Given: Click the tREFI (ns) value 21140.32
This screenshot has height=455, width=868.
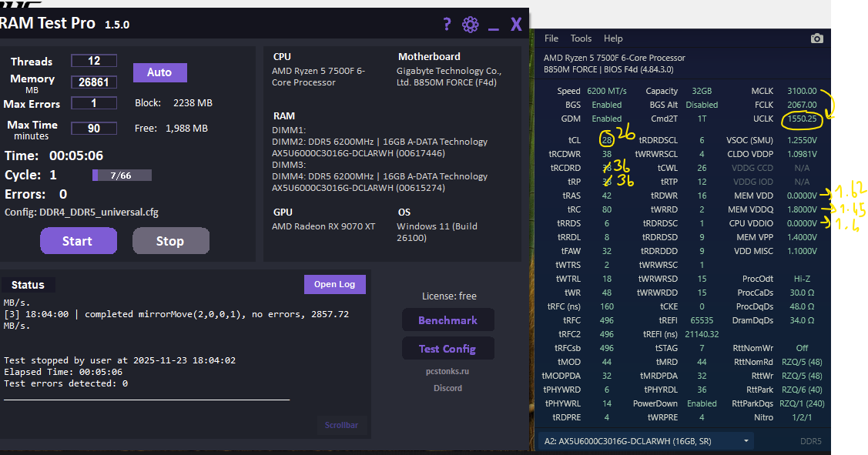Looking at the screenshot, I should pyautogui.click(x=702, y=334).
